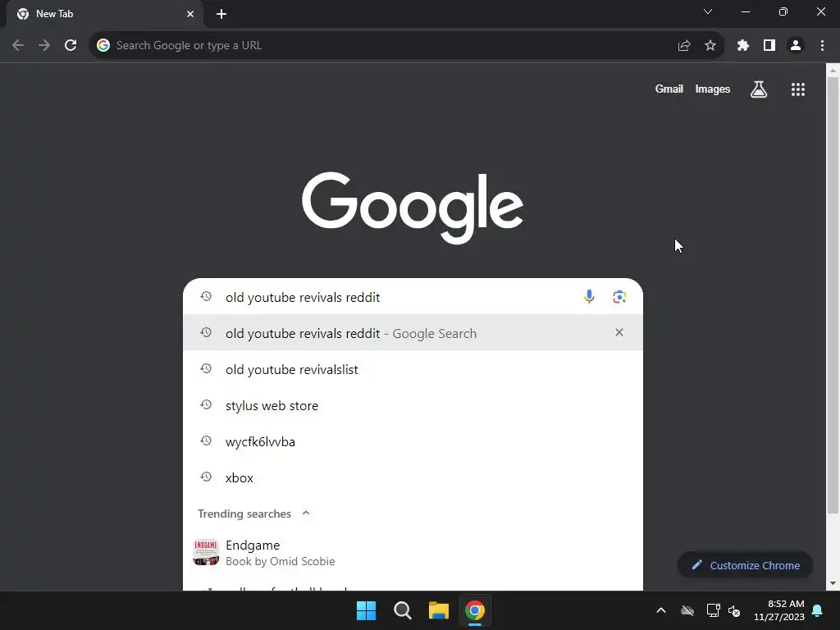The image size is (840, 630).
Task: Select the Endgame trending search
Action: click(x=413, y=552)
